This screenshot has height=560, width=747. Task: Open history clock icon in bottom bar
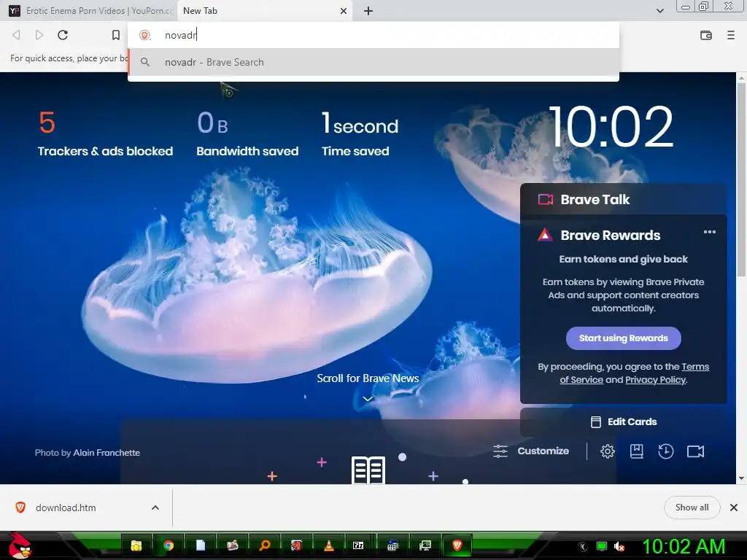665,451
